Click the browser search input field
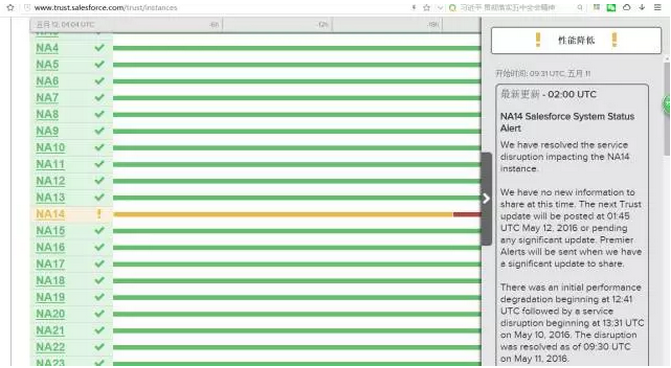Screen dimensions: 671x368 point(508,7)
